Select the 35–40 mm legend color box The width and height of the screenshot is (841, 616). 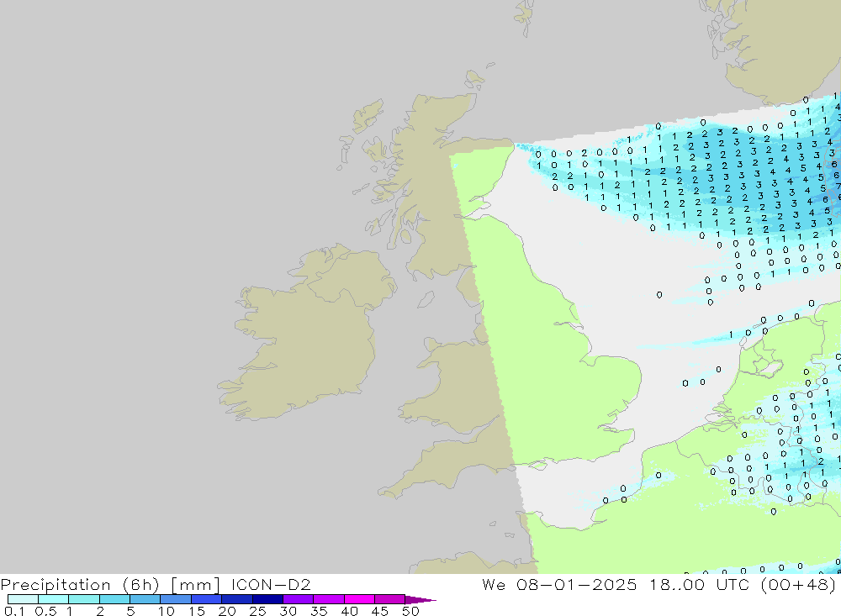pyautogui.click(x=329, y=599)
